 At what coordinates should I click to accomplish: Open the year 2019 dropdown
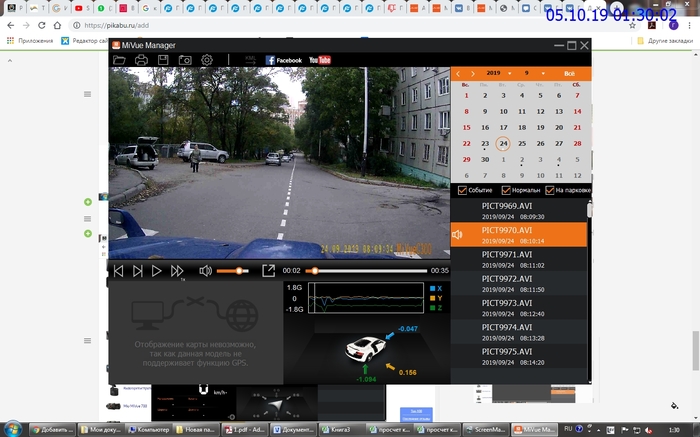(x=497, y=73)
